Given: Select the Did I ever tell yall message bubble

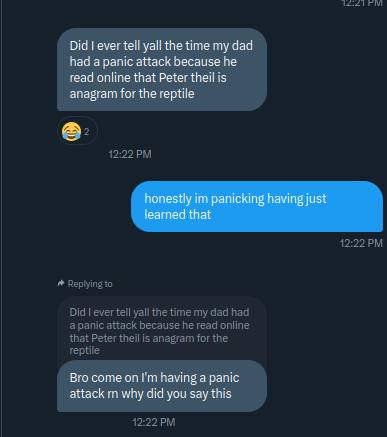Looking at the screenshot, I should point(162,69).
